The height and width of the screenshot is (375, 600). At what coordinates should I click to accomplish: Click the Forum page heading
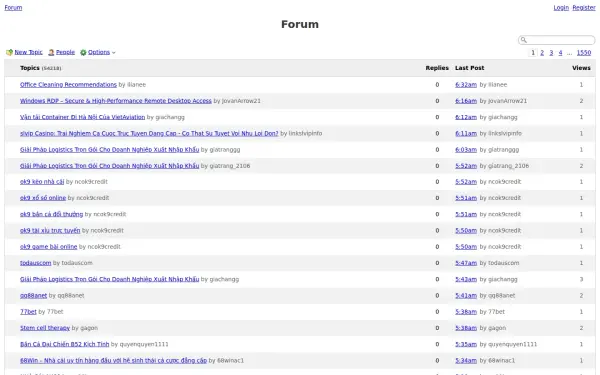coord(300,24)
